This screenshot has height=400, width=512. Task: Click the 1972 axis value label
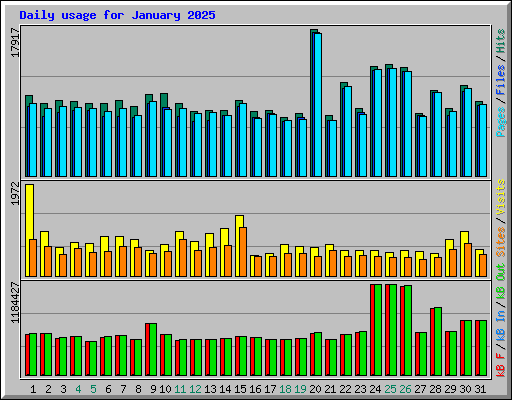15,193
